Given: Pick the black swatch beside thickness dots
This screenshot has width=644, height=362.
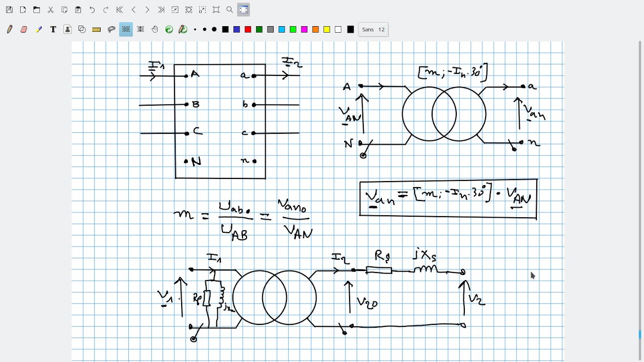Looking at the screenshot, I should point(225,30).
